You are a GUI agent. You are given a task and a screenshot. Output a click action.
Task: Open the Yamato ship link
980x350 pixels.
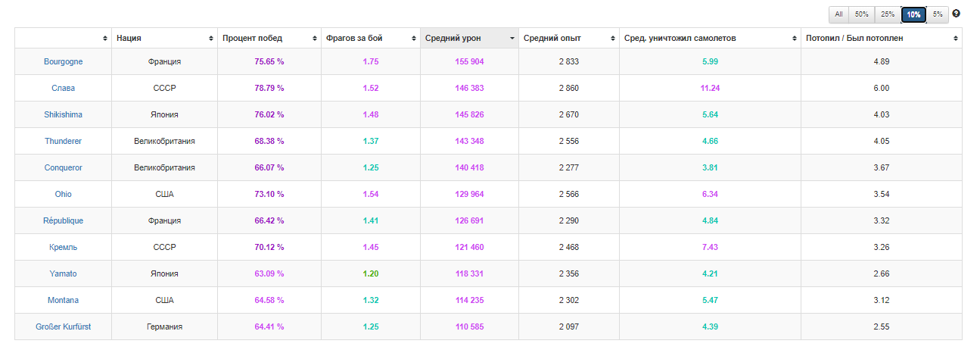coord(64,273)
